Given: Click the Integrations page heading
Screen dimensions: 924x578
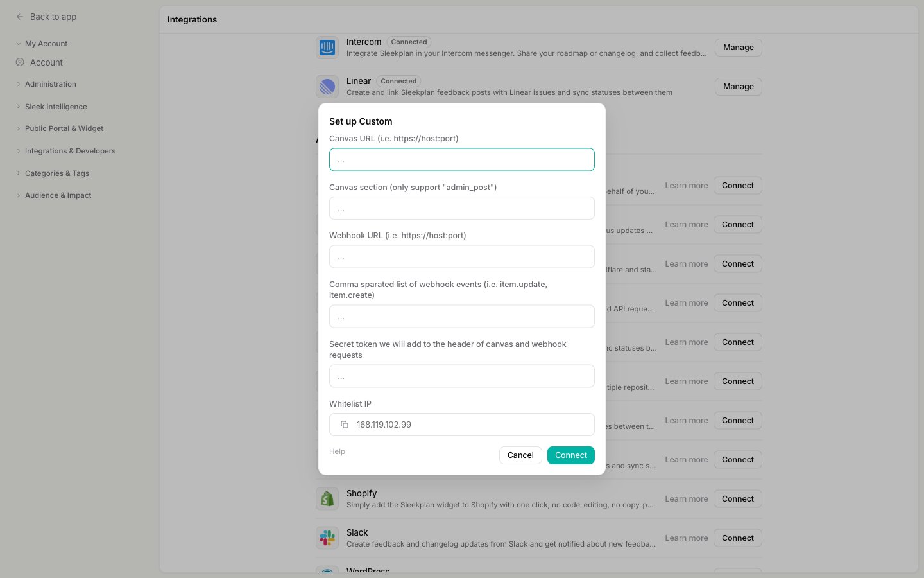Looking at the screenshot, I should point(192,19).
